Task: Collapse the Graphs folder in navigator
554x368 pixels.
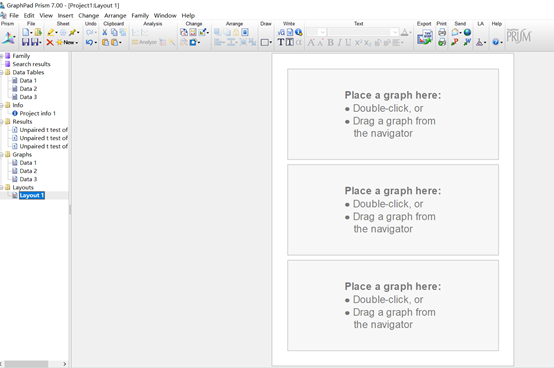Action: (2, 155)
